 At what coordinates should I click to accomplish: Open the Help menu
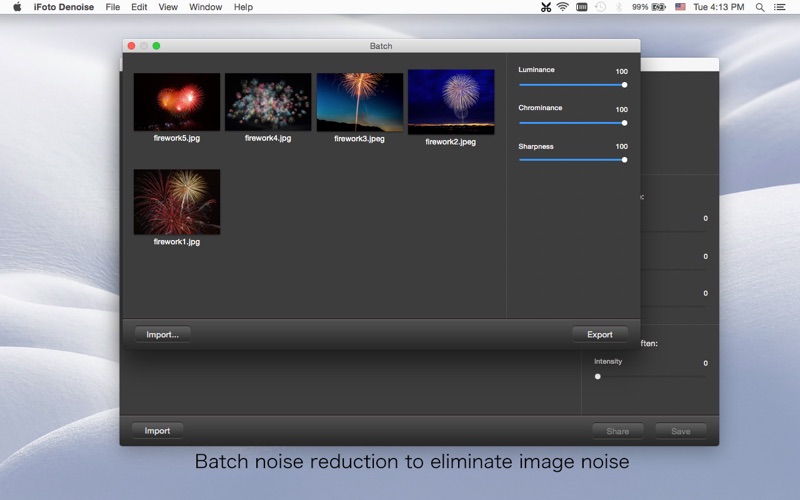[x=243, y=7]
